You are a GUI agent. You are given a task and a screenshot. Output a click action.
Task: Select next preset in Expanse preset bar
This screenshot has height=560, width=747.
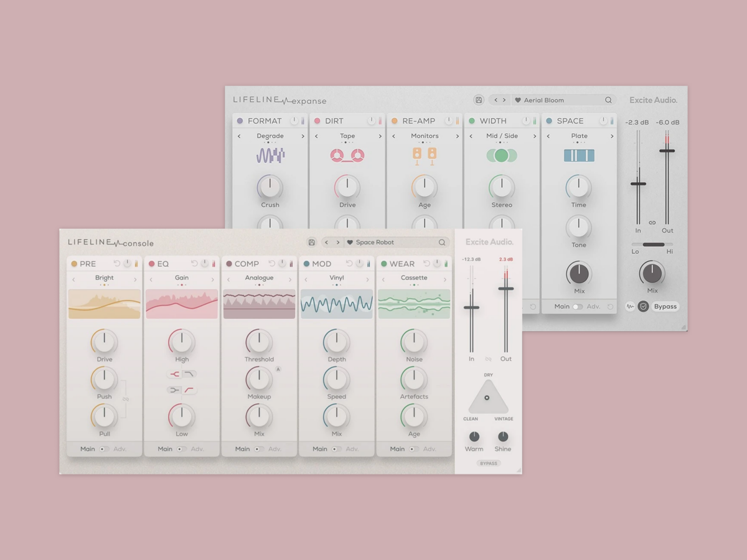click(505, 100)
